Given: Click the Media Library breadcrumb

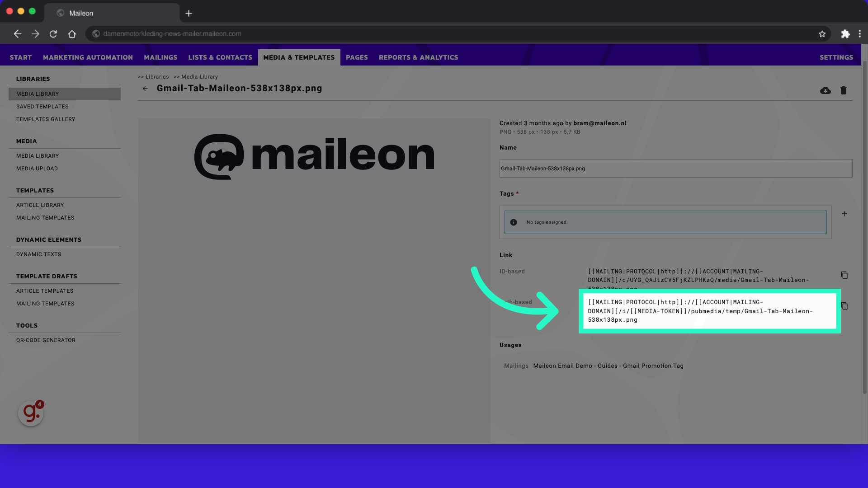Looking at the screenshot, I should pos(199,77).
